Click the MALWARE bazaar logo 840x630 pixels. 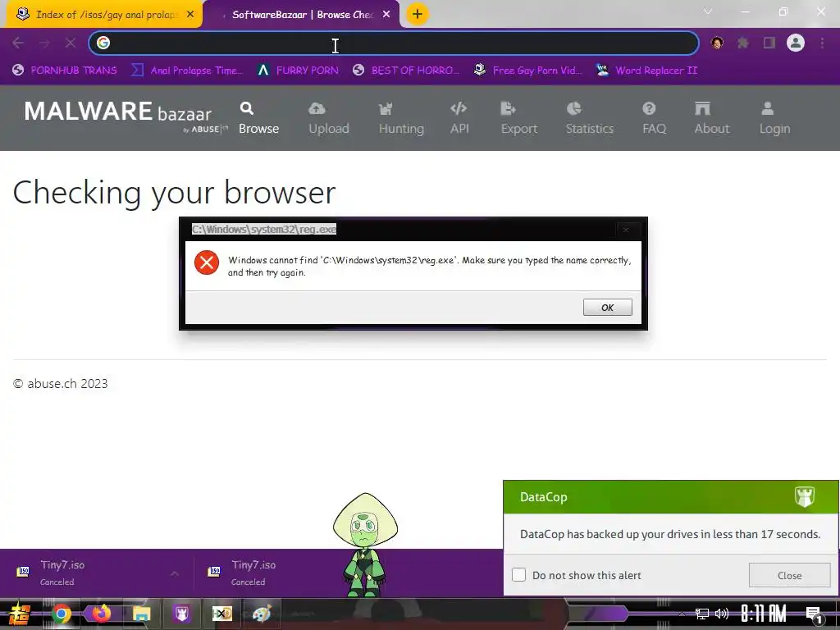pos(126,116)
